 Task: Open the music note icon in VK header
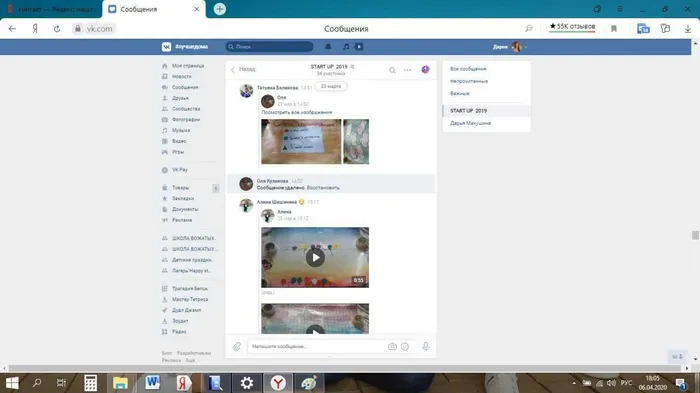coord(346,46)
